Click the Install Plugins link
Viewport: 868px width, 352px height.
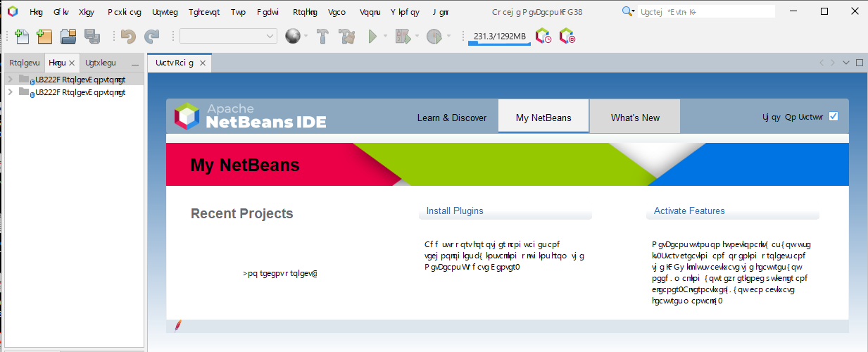[455, 210]
